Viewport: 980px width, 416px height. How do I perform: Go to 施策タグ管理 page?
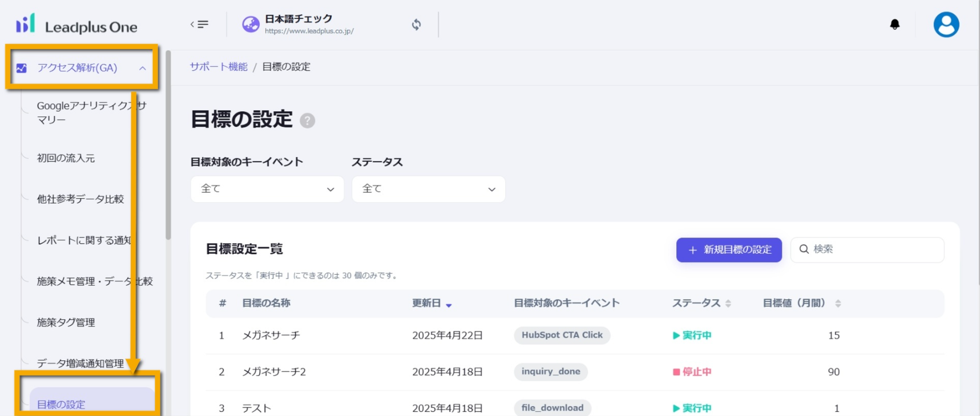66,322
